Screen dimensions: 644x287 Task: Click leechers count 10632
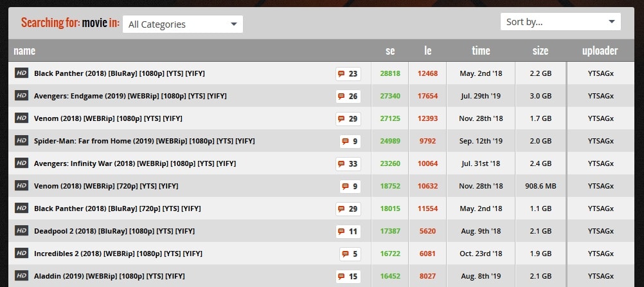pos(427,186)
